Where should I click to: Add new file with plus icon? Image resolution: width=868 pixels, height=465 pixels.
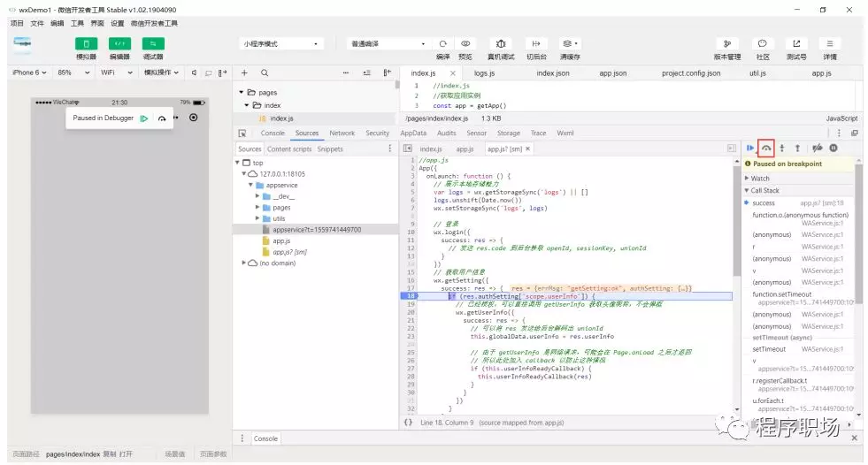[244, 72]
